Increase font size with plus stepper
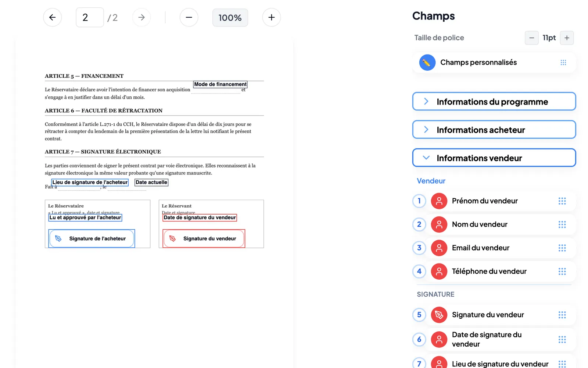The width and height of the screenshot is (588, 368). pos(567,38)
